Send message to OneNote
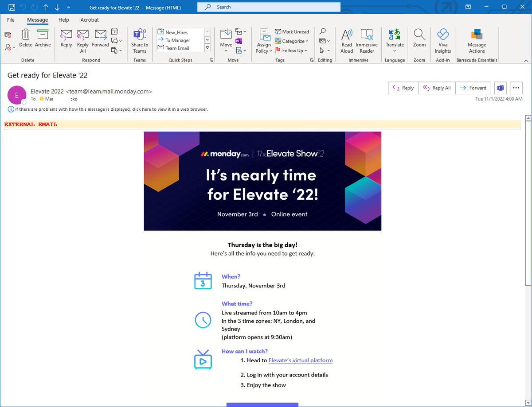This screenshot has width=532, height=407. tap(239, 41)
